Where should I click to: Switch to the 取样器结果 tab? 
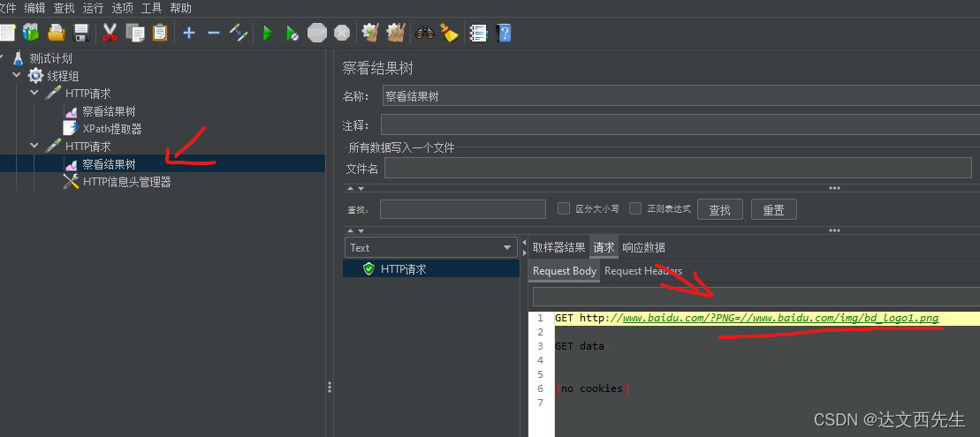coord(558,247)
